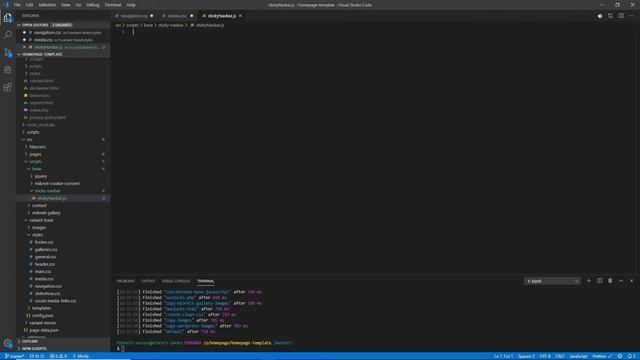Open page-data.json in the explorer tree

tap(63, 330)
